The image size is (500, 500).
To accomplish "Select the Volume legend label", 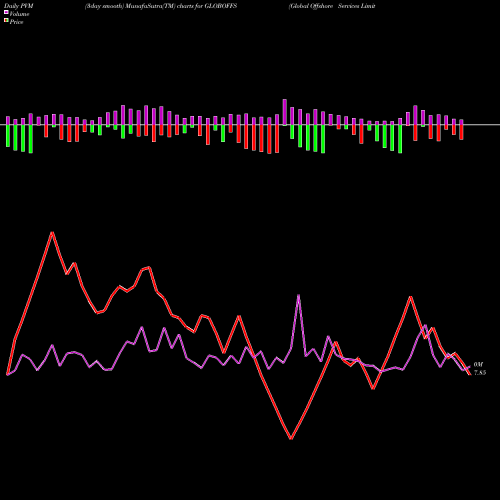I will pyautogui.click(x=19, y=14).
